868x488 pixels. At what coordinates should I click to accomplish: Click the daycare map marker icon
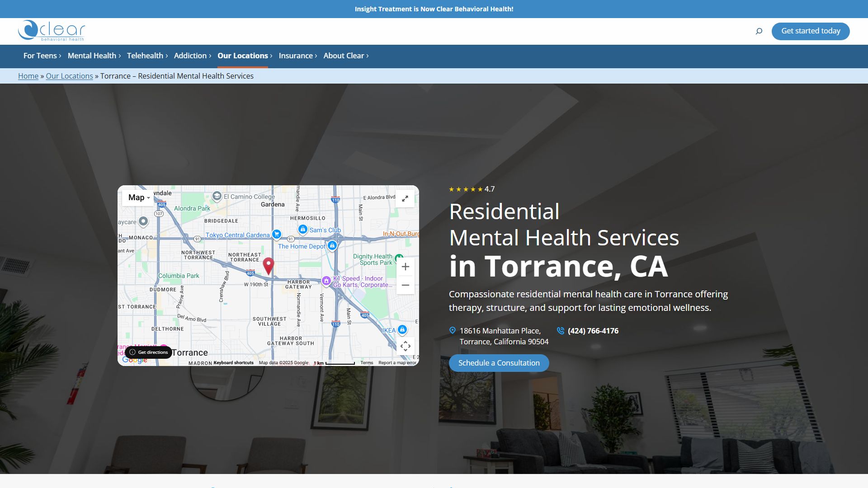143,221
